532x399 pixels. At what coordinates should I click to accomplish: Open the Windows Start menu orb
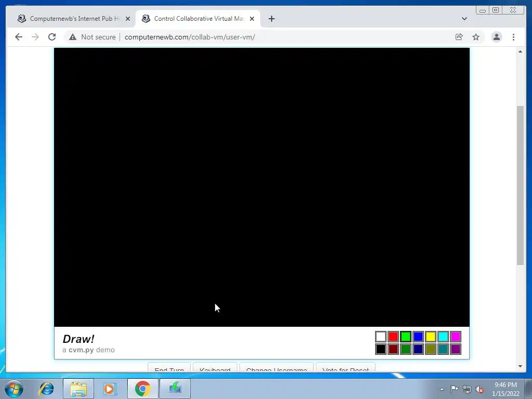(x=14, y=389)
